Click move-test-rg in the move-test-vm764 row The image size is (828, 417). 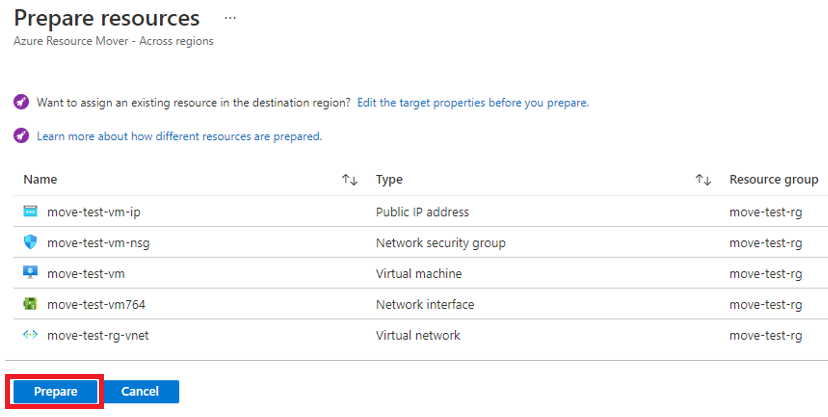point(766,304)
